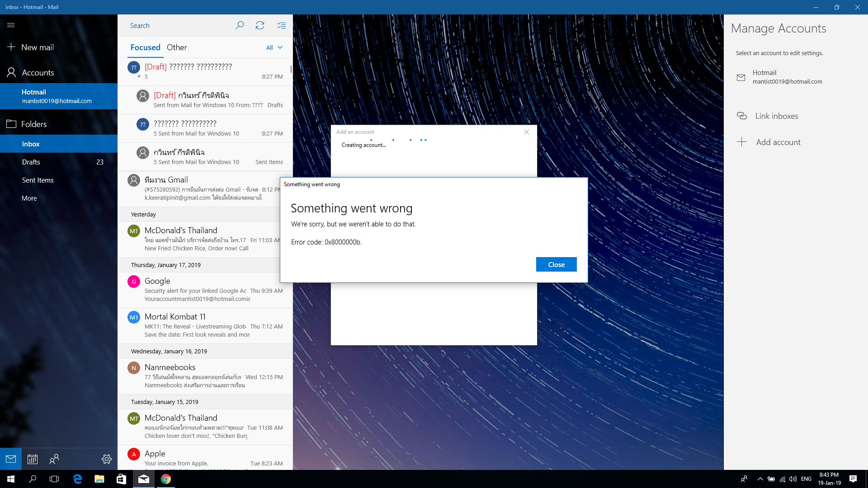Select Hotmail account in the sidebar
This screenshot has height=488, width=868.
(59, 96)
